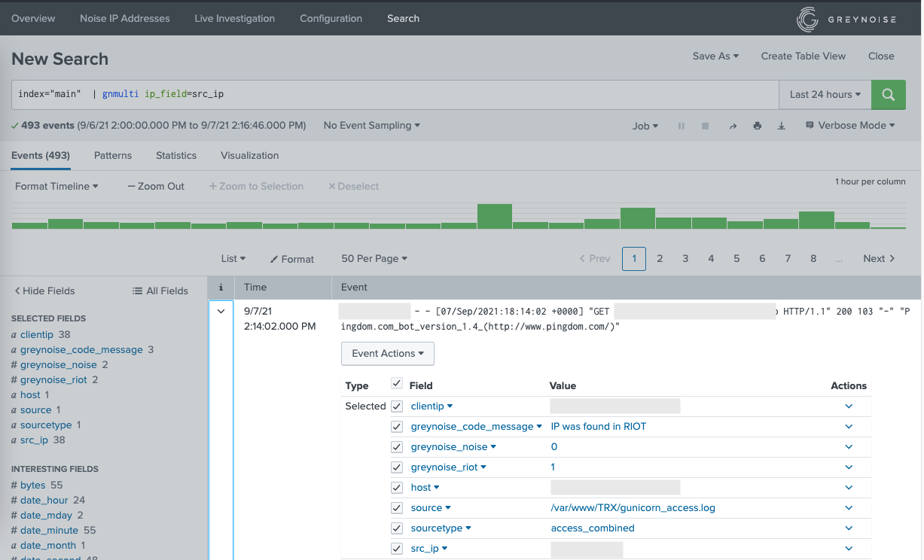Open Noise IP Addresses page

(x=125, y=18)
